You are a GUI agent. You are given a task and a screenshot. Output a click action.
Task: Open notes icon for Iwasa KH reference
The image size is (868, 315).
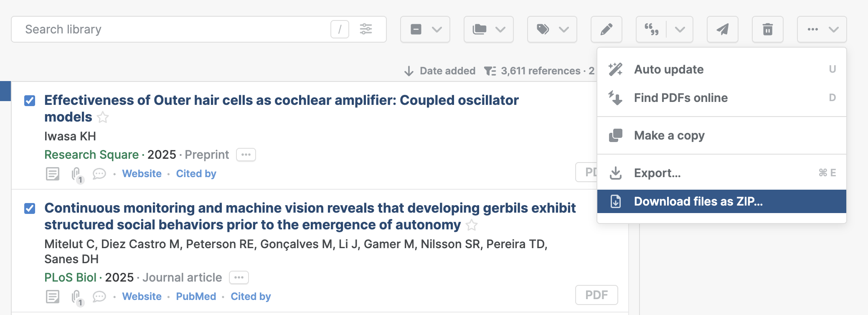pyautogui.click(x=53, y=174)
